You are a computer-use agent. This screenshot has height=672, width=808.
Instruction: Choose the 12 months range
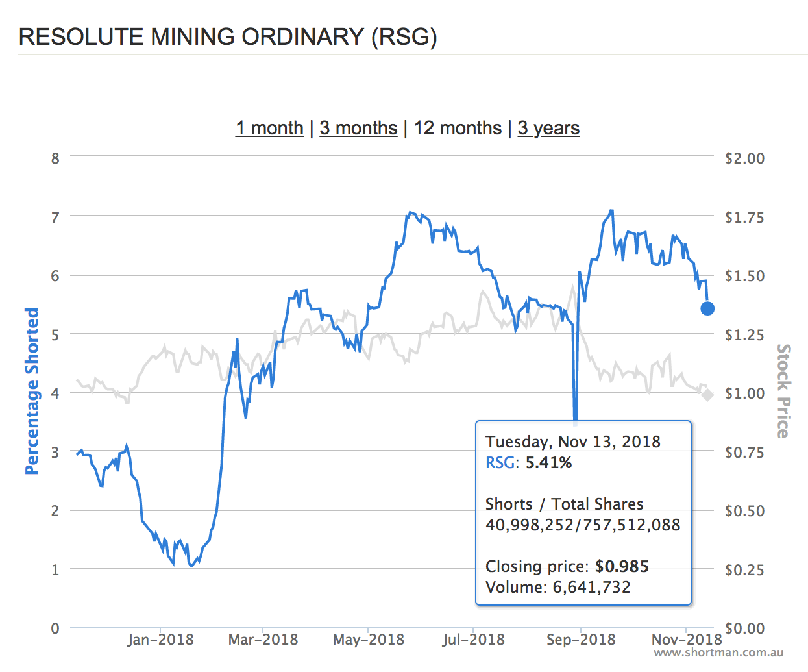click(x=458, y=128)
